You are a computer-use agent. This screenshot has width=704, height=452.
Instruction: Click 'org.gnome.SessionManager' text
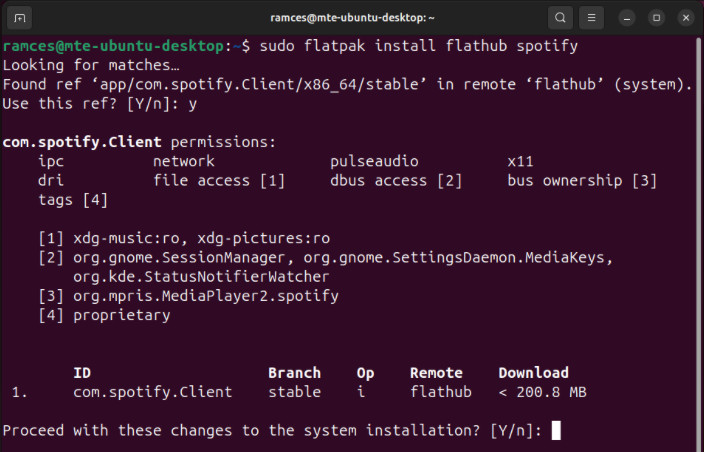[x=179, y=258]
